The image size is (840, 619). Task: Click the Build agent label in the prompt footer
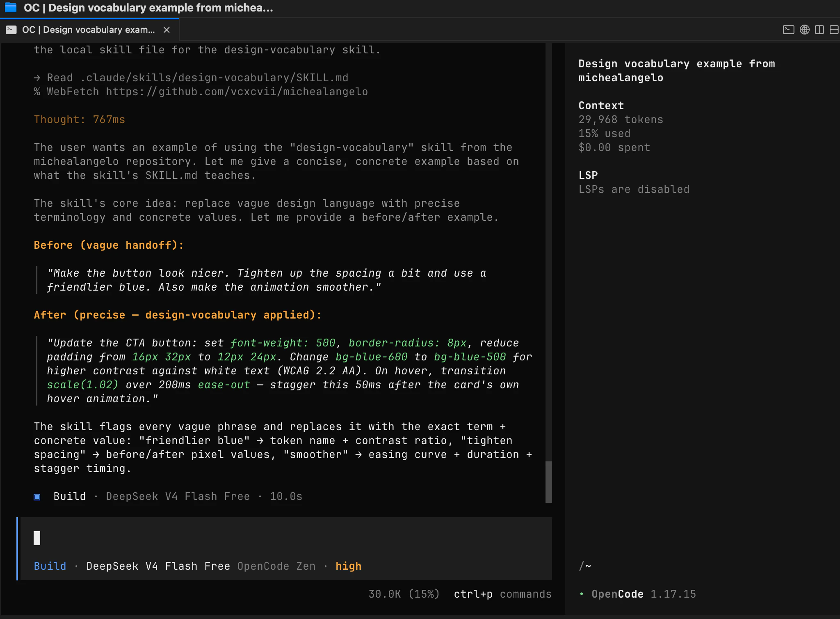click(50, 566)
